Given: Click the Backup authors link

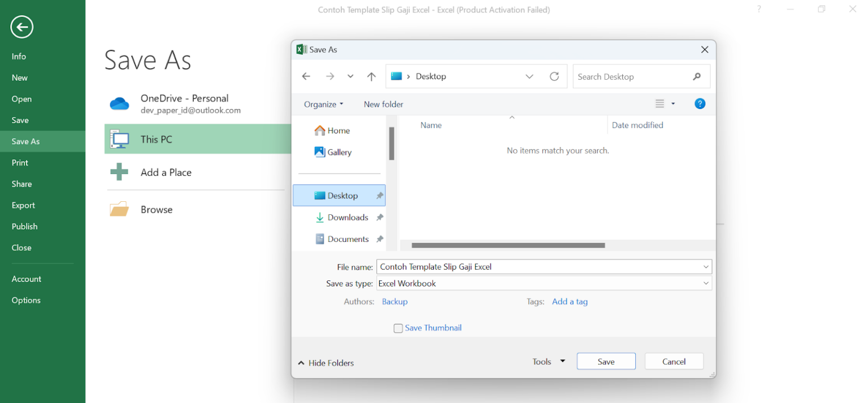Looking at the screenshot, I should [394, 301].
